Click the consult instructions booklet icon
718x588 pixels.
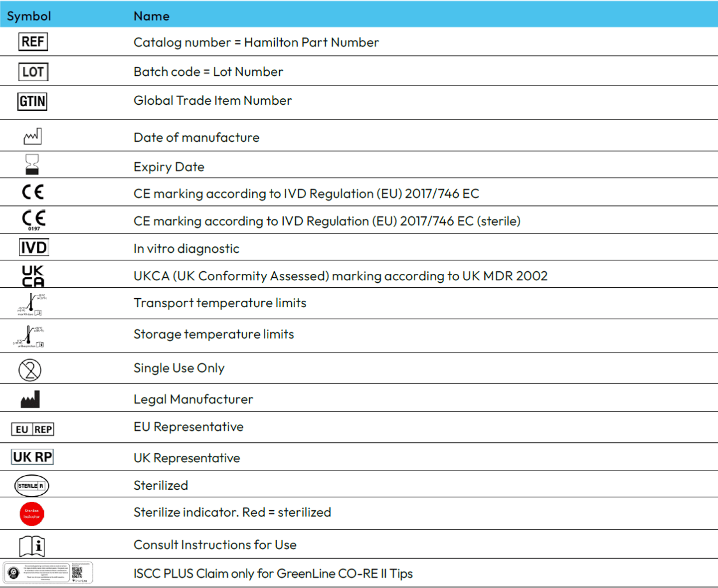click(32, 546)
